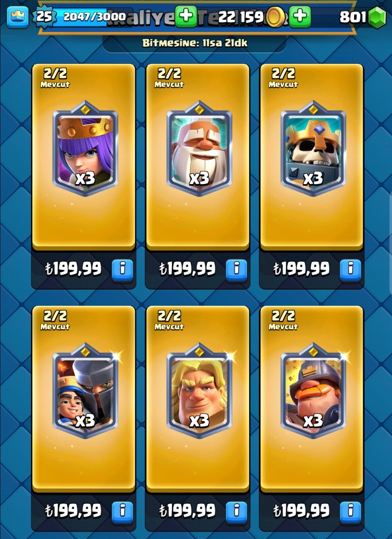Show info for the Little Prince offer

[x=122, y=511]
